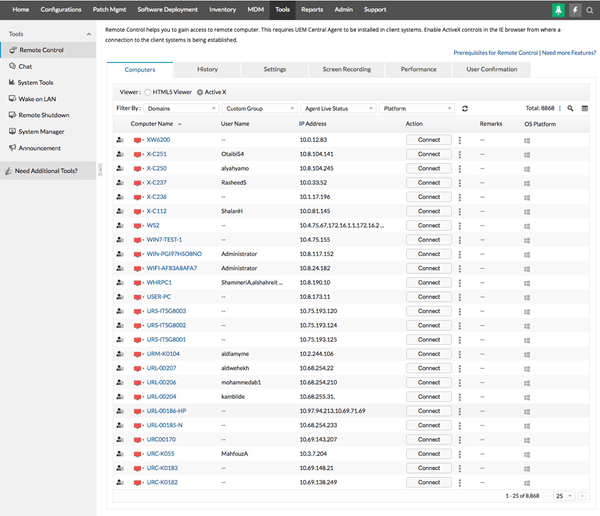
Task: Refresh the computers list with the reload icon
Action: coord(465,108)
